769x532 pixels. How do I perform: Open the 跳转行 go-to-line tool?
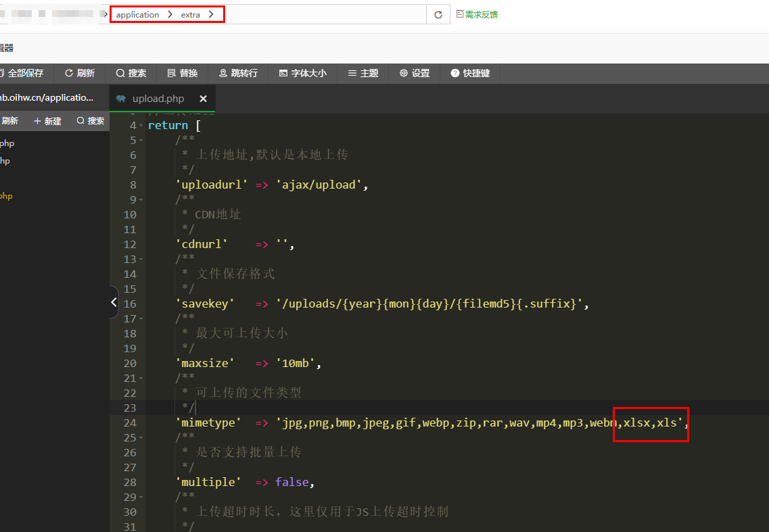pos(238,73)
